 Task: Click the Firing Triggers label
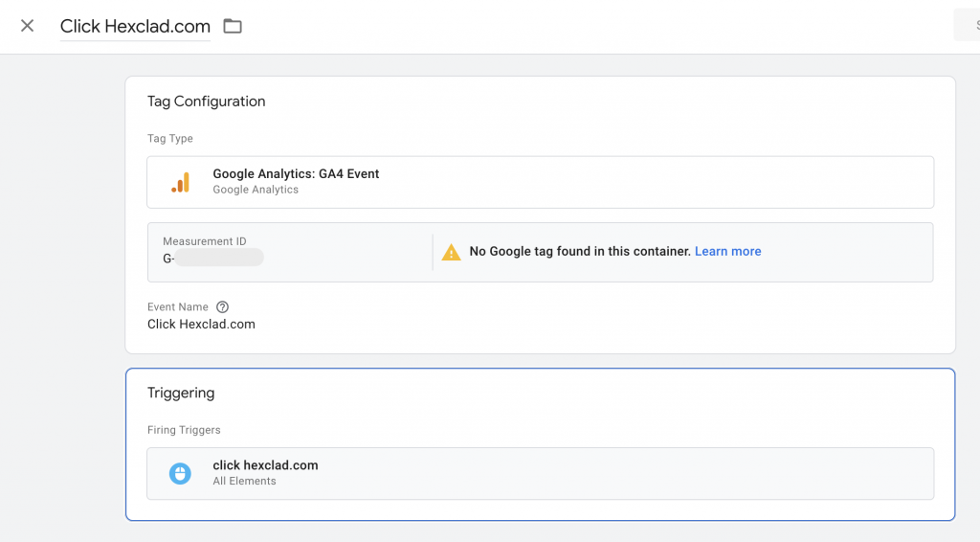[x=184, y=430]
